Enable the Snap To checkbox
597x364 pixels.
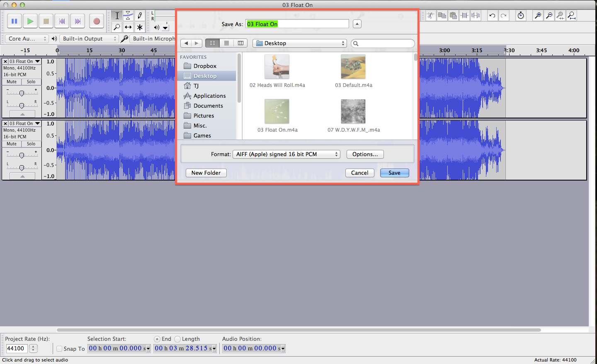(x=59, y=348)
